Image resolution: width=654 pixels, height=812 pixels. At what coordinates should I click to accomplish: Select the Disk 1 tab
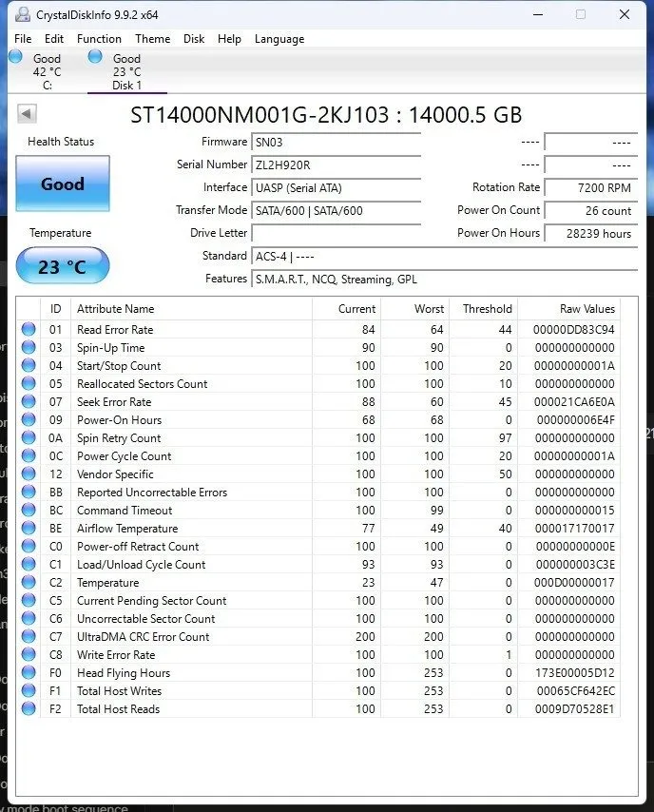pyautogui.click(x=126, y=71)
